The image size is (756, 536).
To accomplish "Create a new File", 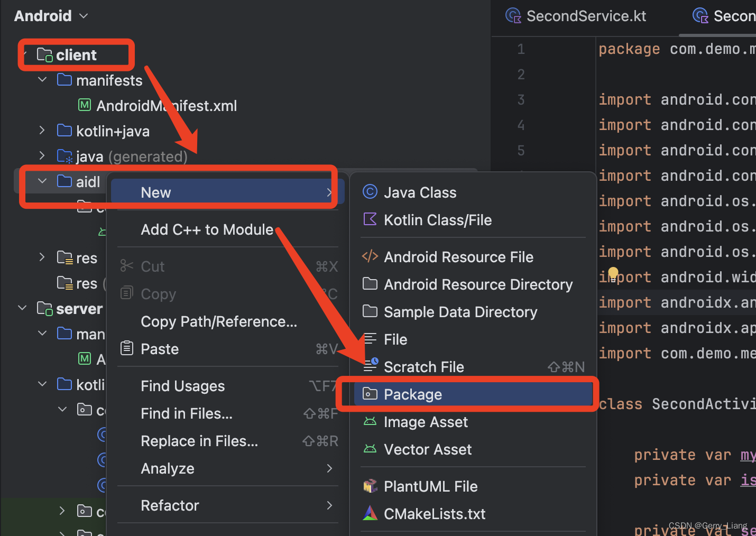I will [473, 339].
